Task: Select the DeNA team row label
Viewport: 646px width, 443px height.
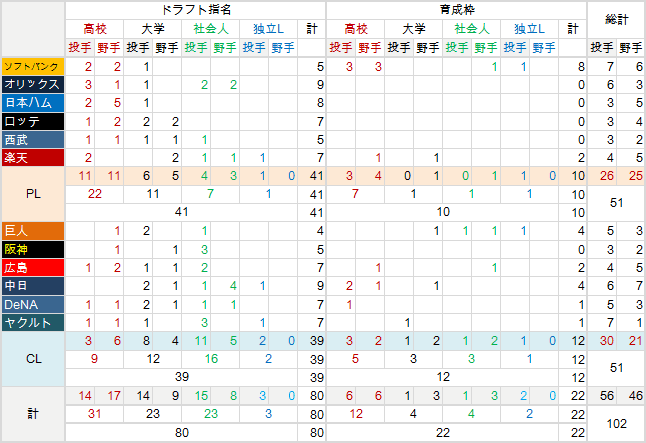Action: (x=33, y=305)
